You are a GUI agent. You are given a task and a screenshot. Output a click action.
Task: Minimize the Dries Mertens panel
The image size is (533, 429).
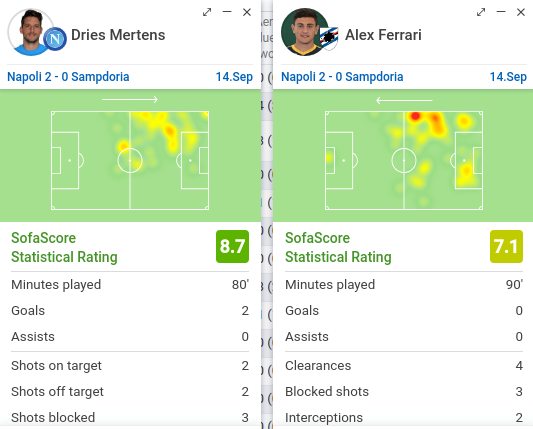click(227, 12)
